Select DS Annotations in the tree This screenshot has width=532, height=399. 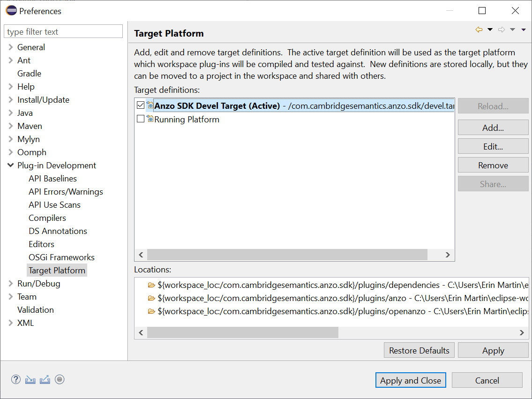58,231
